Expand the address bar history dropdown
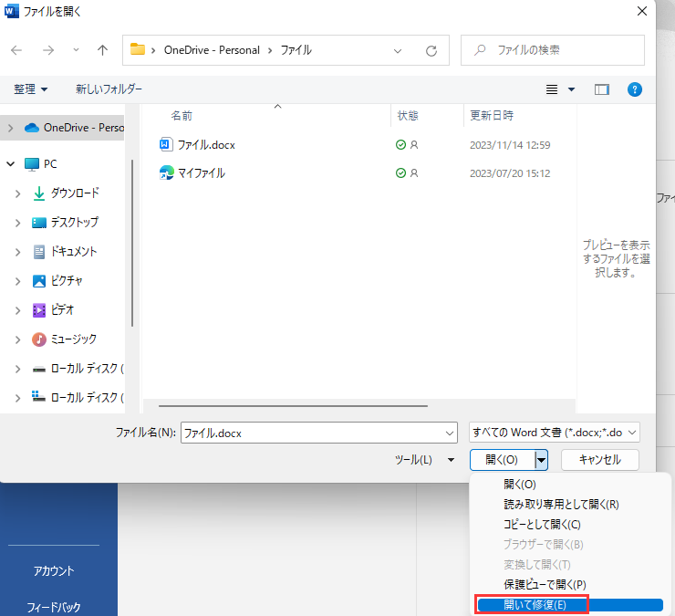Screen dimensions: 675x616 point(398,51)
